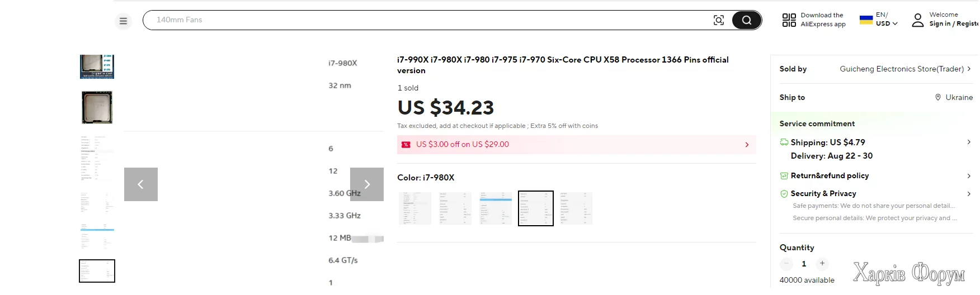Image resolution: width=980 pixels, height=295 pixels.
Task: Click the Ukraine ship-to location pin
Action: coord(938,97)
